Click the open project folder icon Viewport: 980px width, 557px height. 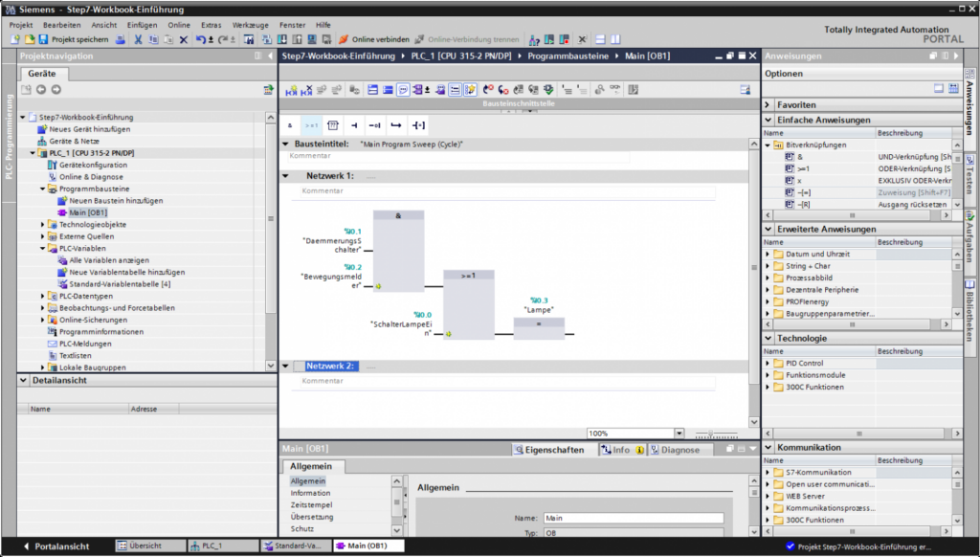pyautogui.click(x=30, y=39)
